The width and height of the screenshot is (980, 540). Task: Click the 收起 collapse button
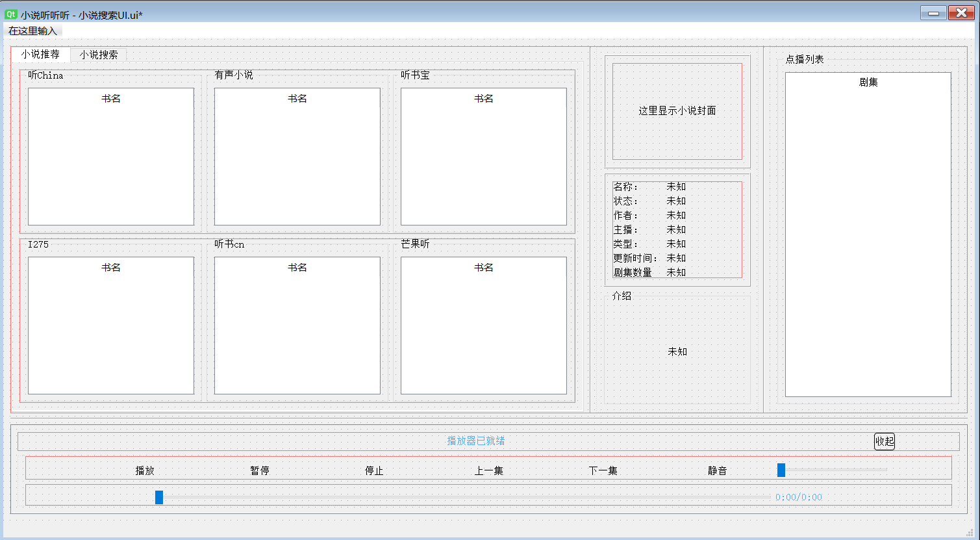point(885,441)
